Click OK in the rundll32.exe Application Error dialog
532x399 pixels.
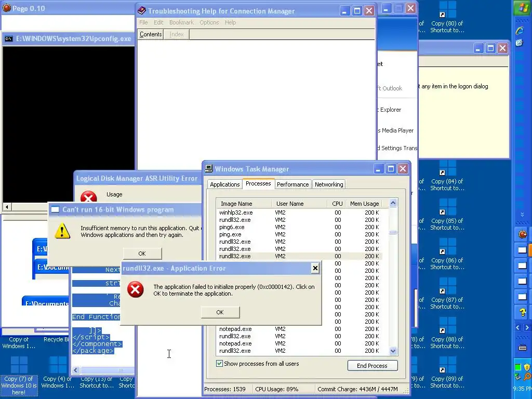[x=220, y=312]
